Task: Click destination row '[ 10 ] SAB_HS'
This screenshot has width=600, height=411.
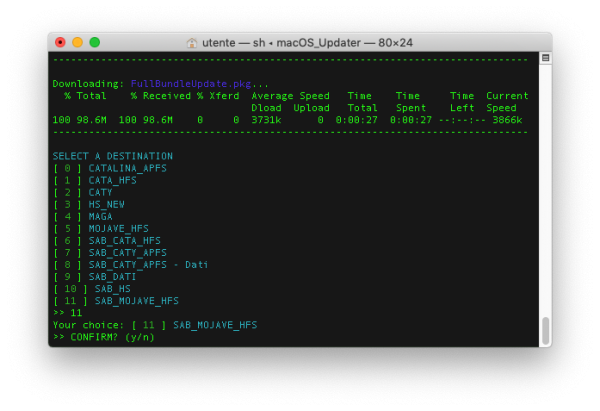Action: [92, 289]
